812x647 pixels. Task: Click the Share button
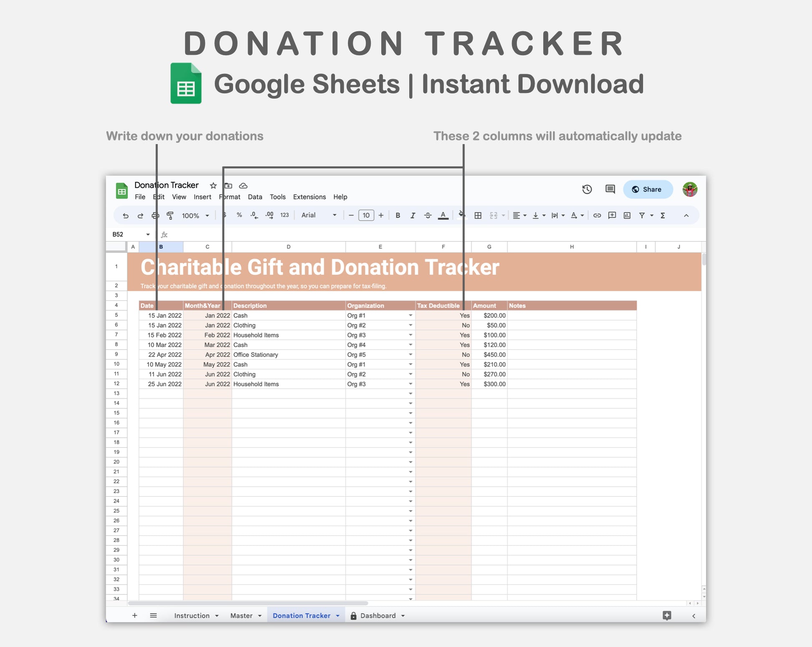[x=648, y=189]
